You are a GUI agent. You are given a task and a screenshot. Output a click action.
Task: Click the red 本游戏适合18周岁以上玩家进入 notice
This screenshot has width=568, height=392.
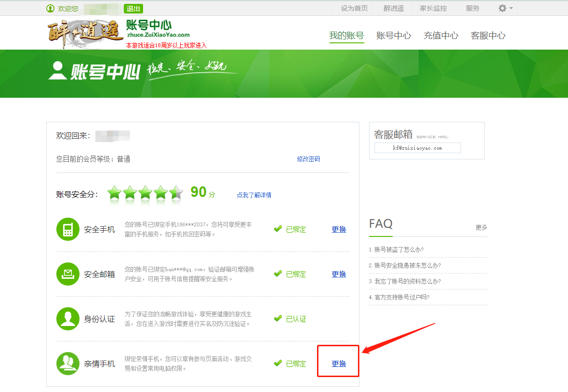coord(166,45)
